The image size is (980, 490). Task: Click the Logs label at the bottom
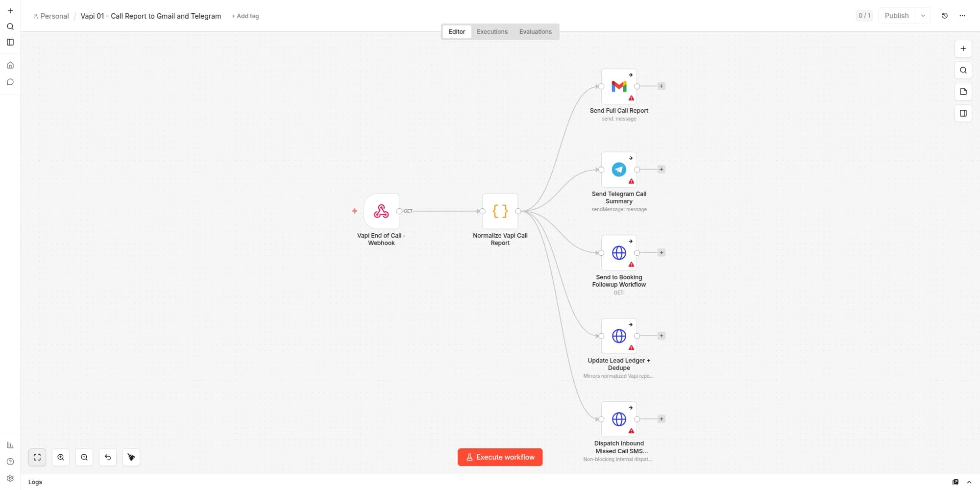point(35,482)
